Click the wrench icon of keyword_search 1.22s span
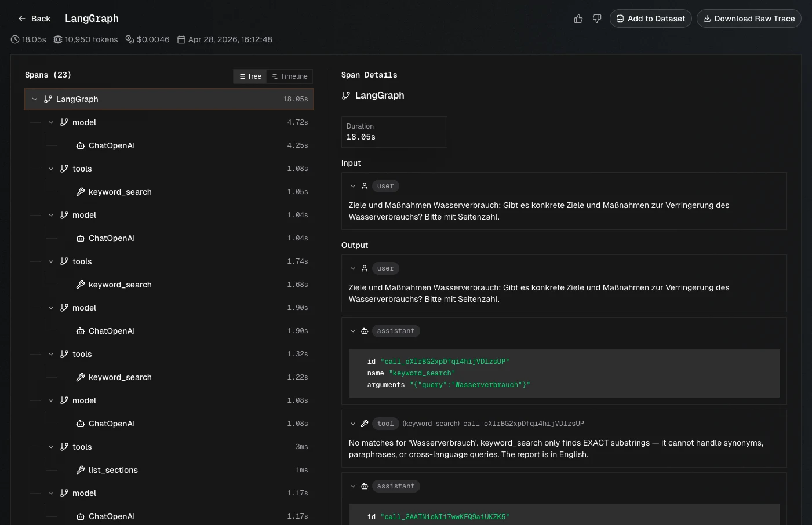 click(x=81, y=377)
